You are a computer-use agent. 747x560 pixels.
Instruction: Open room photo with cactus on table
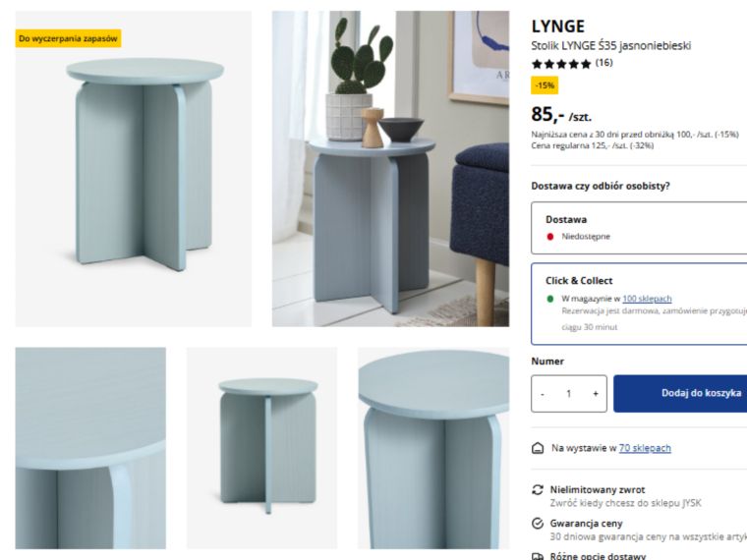click(390, 169)
